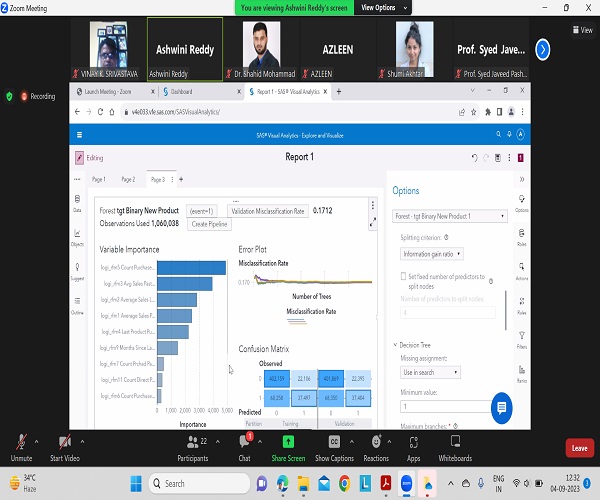Click the Validation Misclassification Rate button
Viewport: 600px width, 500px height.
(x=268, y=211)
